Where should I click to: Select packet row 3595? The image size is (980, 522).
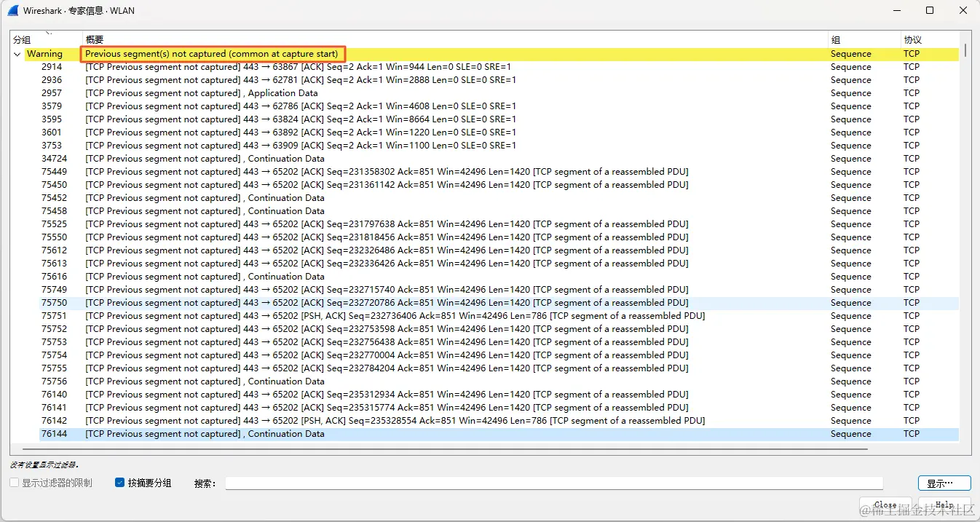tap(499, 119)
